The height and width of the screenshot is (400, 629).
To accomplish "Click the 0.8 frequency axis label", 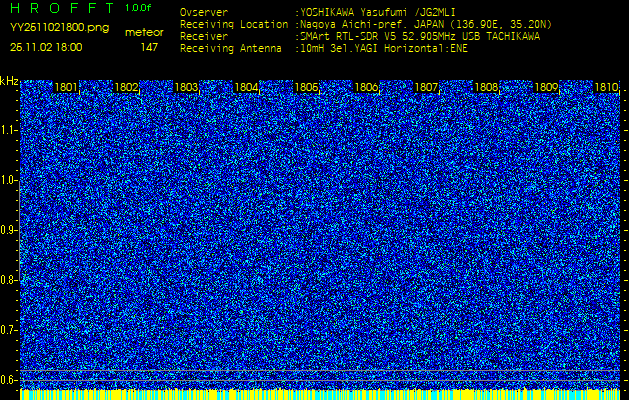I will 8,280.
